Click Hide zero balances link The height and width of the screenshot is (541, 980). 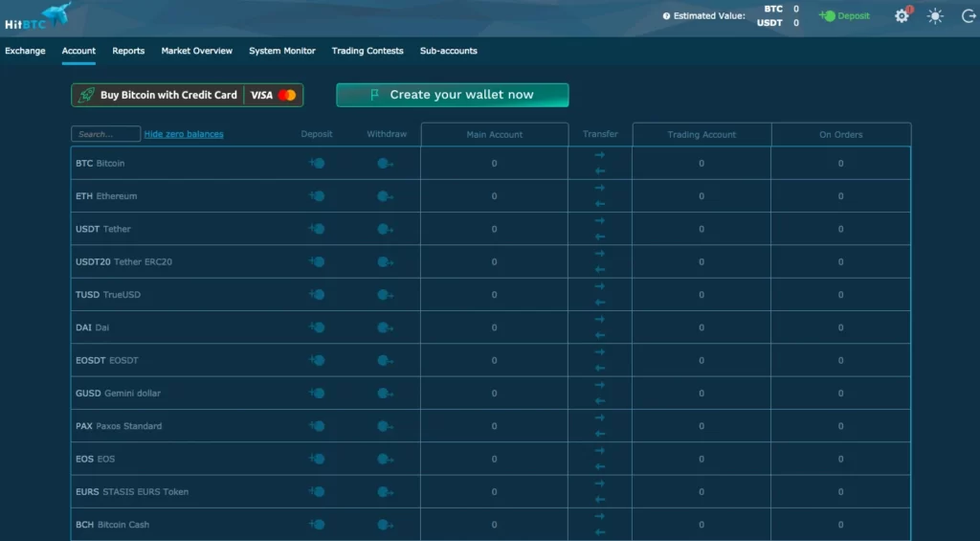point(184,134)
